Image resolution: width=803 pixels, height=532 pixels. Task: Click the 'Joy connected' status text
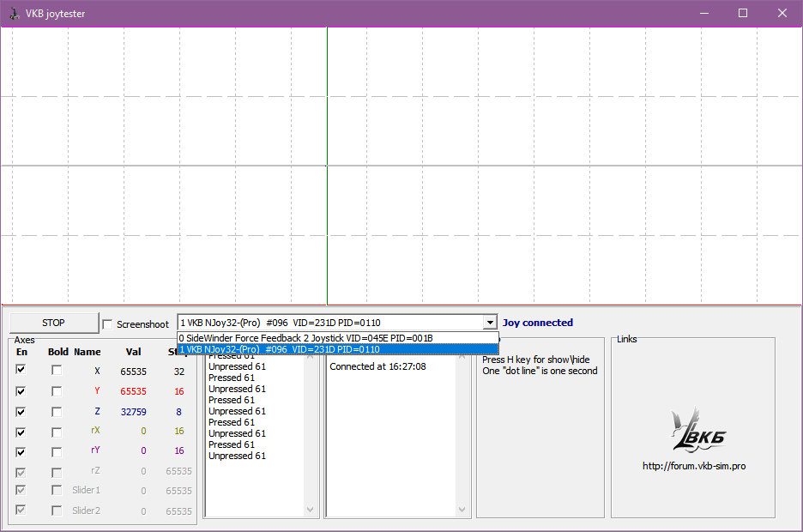538,323
